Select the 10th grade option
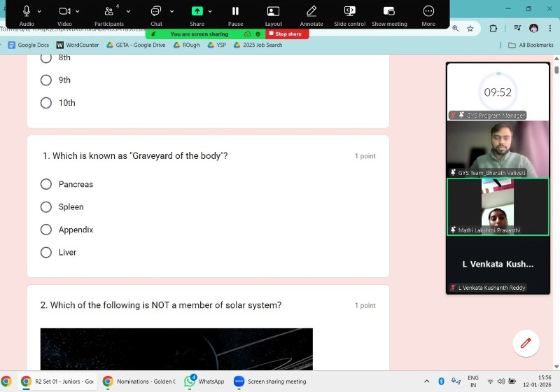This screenshot has height=392, width=560. click(46, 103)
